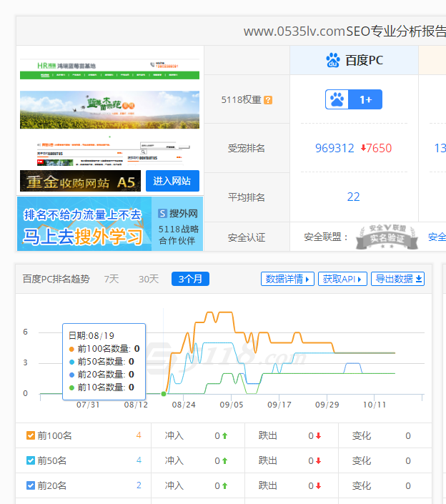Click 前100名数量 entry in chart tooltip
The height and width of the screenshot is (504, 446).
(104, 349)
